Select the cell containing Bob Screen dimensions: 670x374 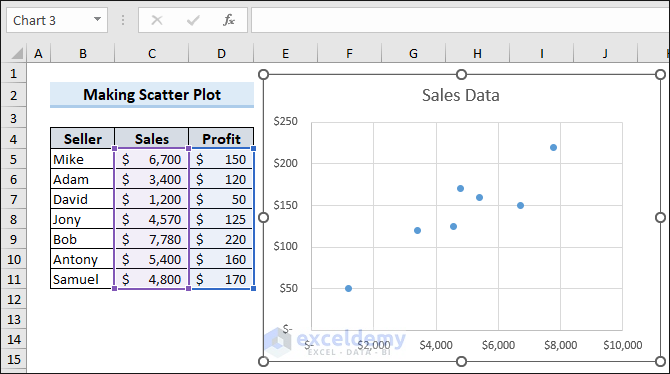(82, 239)
